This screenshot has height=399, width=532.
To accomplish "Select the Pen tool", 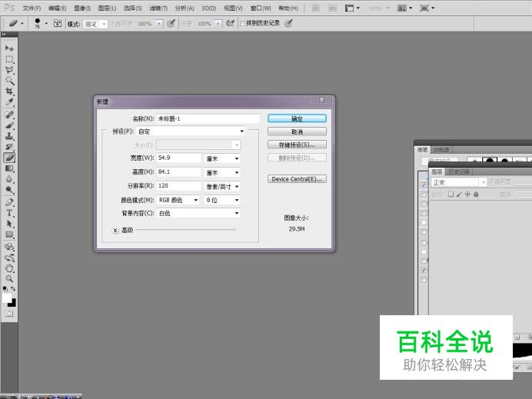I will point(9,202).
